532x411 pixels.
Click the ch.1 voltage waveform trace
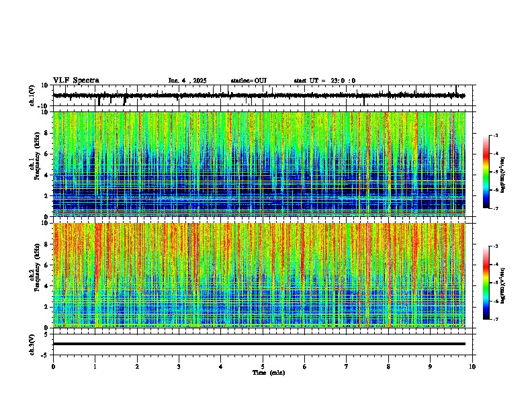coord(259,95)
